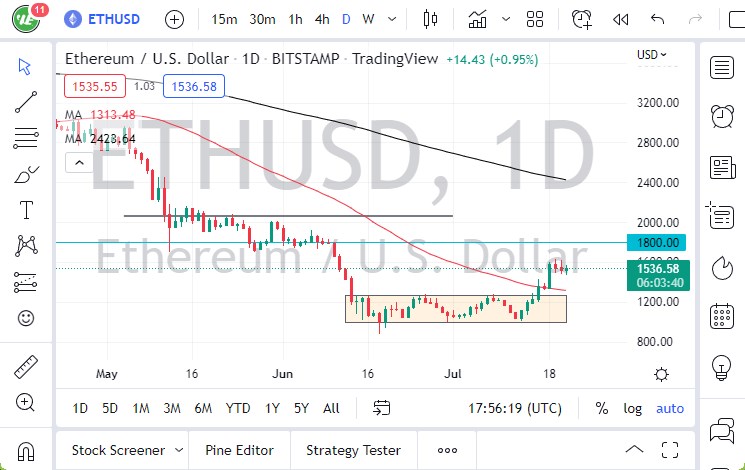The width and height of the screenshot is (745, 470).
Task: Set date range to 1Y
Action: (x=272, y=408)
